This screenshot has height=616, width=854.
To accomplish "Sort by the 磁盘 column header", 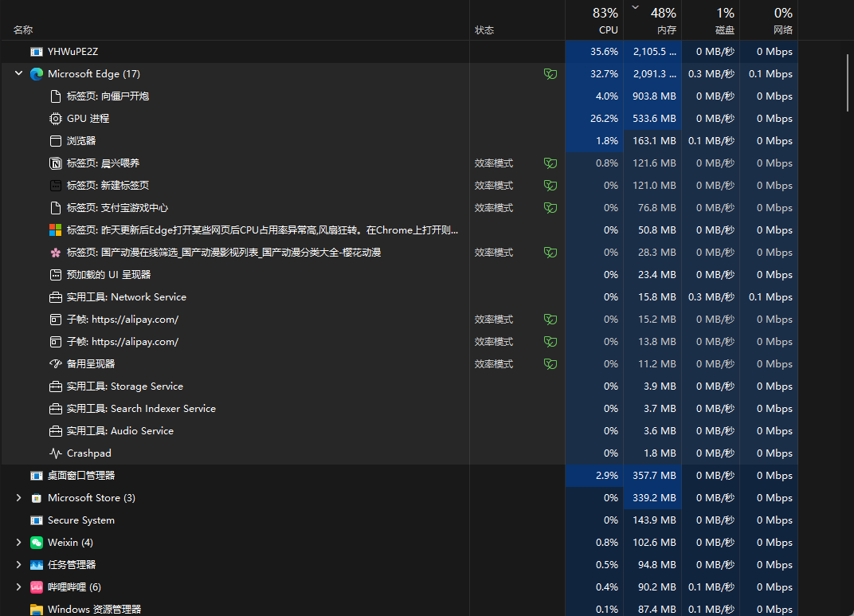I will tap(711, 20).
